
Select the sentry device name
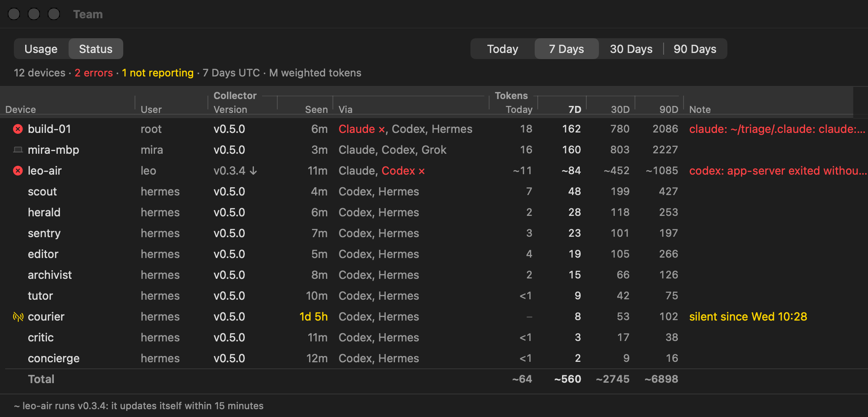click(x=44, y=233)
